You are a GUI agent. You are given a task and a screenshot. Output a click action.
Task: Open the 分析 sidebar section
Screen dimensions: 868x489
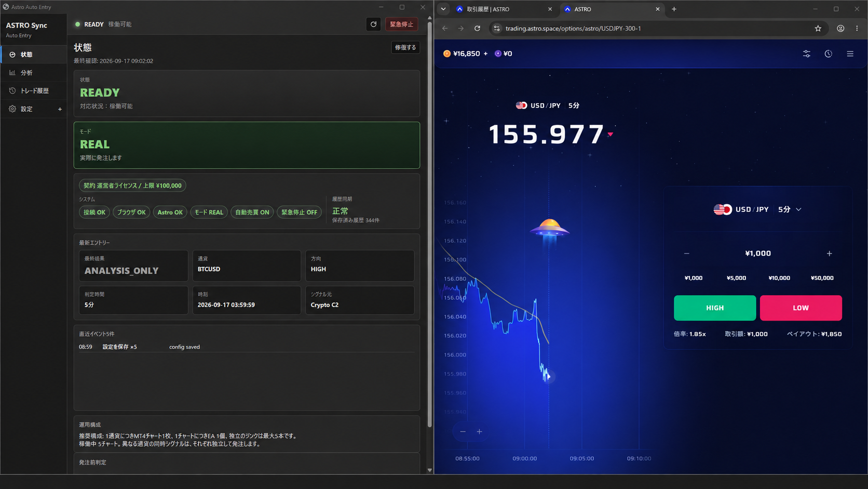point(33,73)
